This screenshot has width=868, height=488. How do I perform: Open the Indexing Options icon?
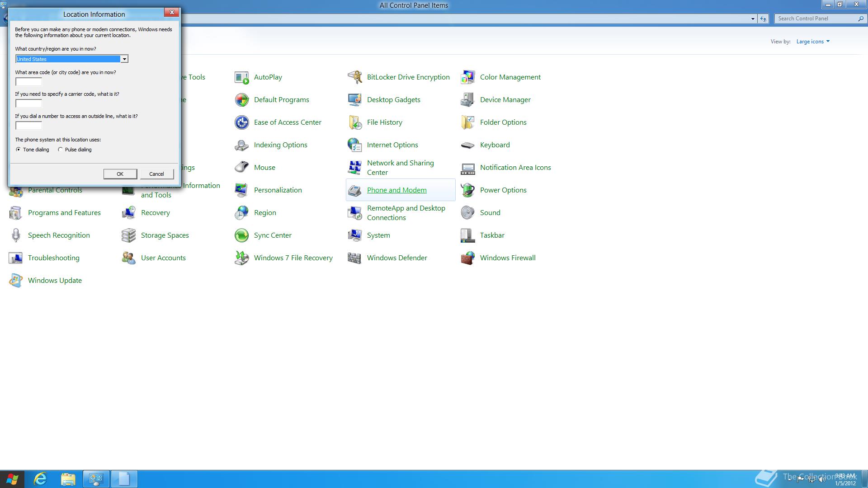pyautogui.click(x=242, y=145)
